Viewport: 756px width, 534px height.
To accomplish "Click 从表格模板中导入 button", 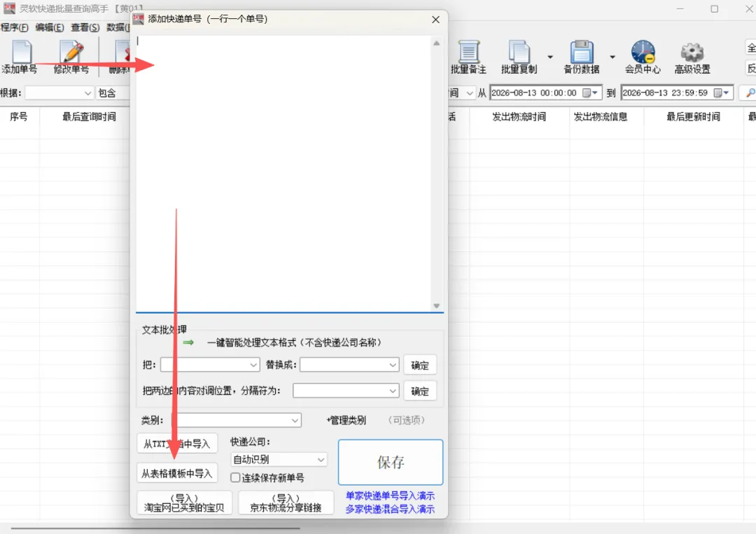I will (177, 473).
